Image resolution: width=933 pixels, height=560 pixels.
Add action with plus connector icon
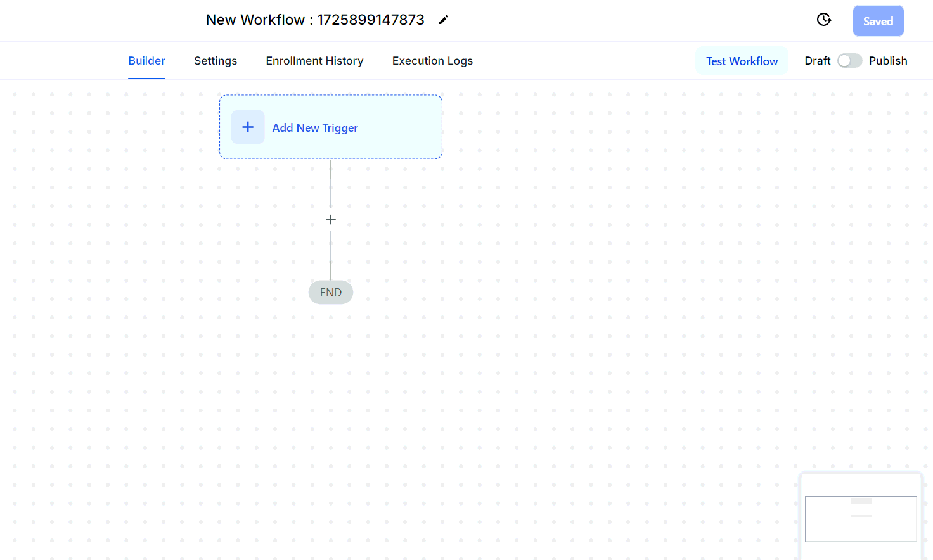tap(331, 220)
